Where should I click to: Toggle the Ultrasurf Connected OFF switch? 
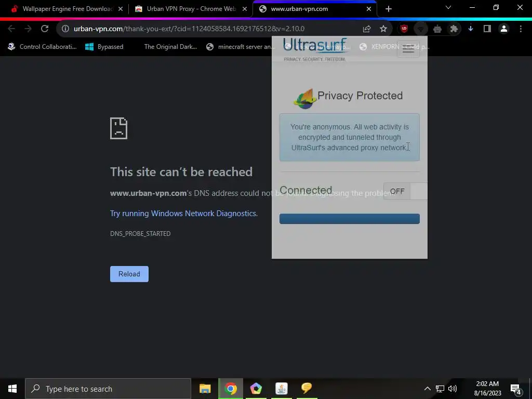[405, 191]
